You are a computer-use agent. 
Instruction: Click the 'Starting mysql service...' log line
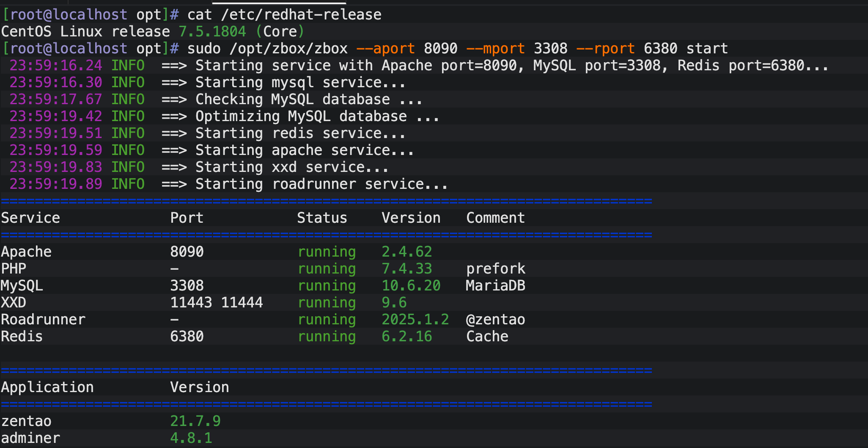300,83
